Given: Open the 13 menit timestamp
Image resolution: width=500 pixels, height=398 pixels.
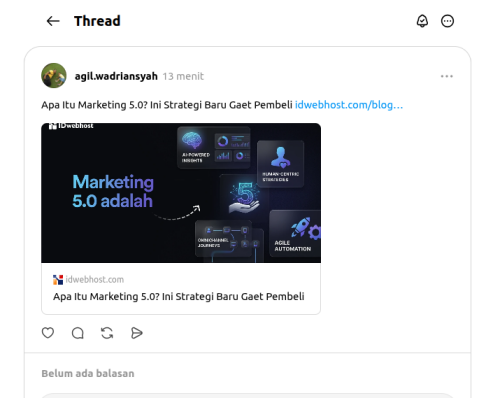Looking at the screenshot, I should click(x=183, y=76).
